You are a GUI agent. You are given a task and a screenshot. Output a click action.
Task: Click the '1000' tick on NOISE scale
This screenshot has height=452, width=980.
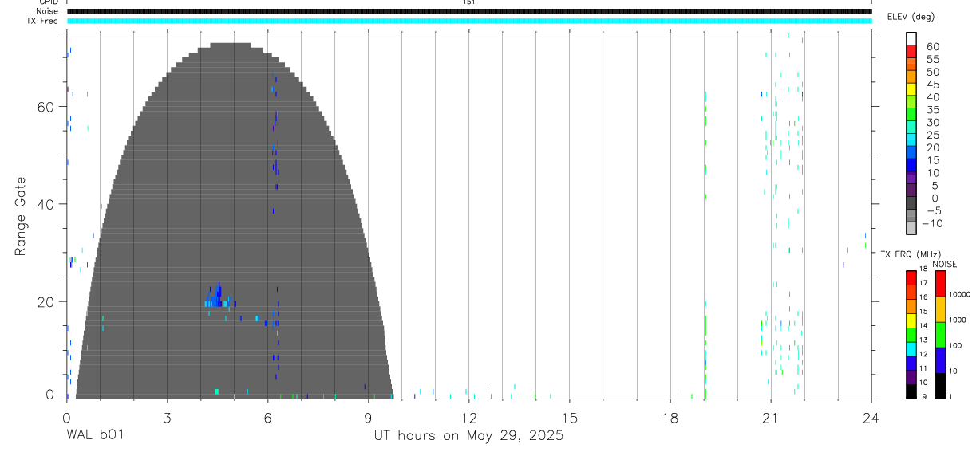tap(958, 320)
